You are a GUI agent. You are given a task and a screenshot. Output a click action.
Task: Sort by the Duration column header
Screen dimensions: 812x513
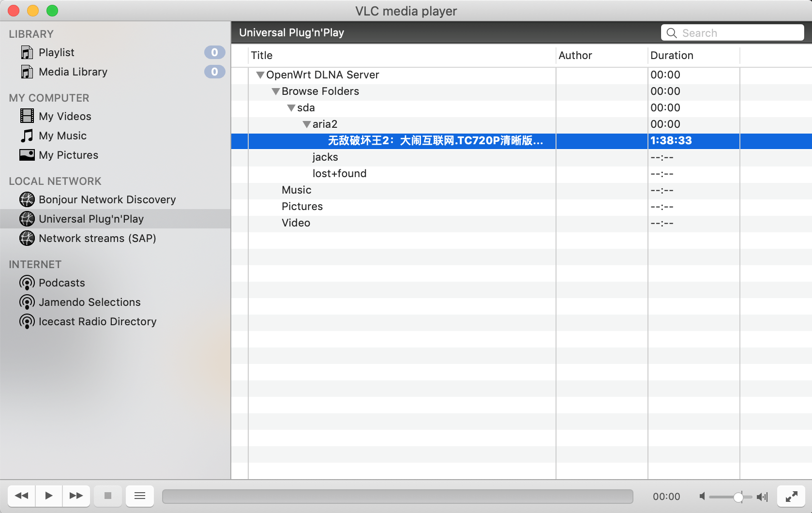[x=694, y=55]
